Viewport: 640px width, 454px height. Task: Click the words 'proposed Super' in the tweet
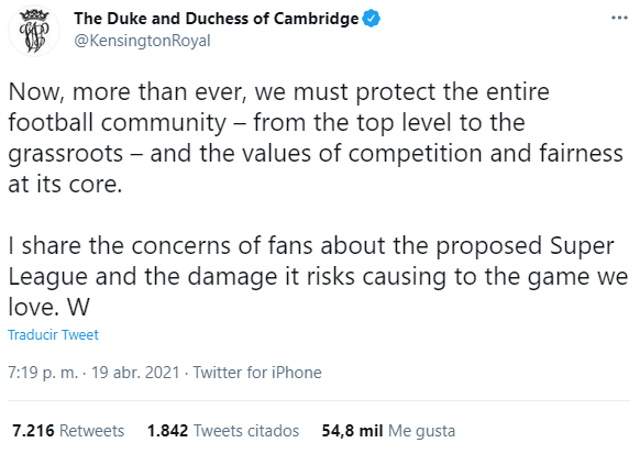point(525,246)
